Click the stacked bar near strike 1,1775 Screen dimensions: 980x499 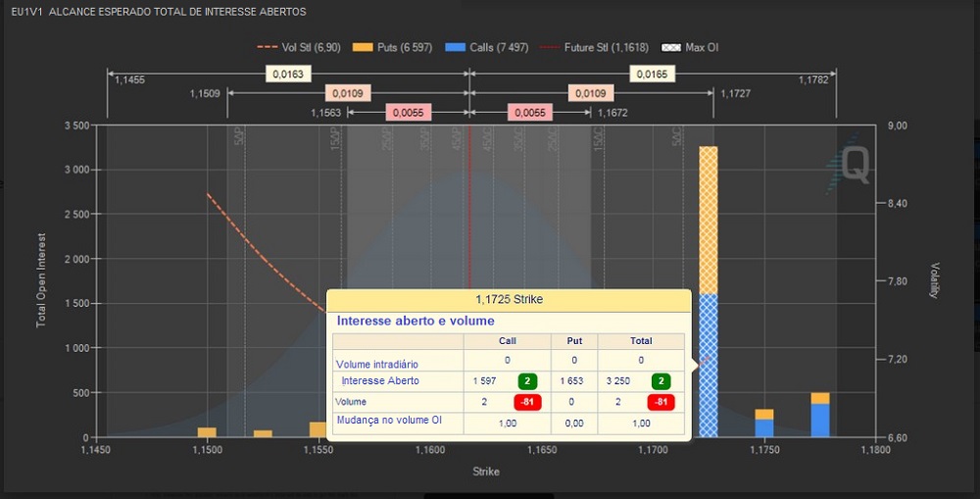[819, 415]
